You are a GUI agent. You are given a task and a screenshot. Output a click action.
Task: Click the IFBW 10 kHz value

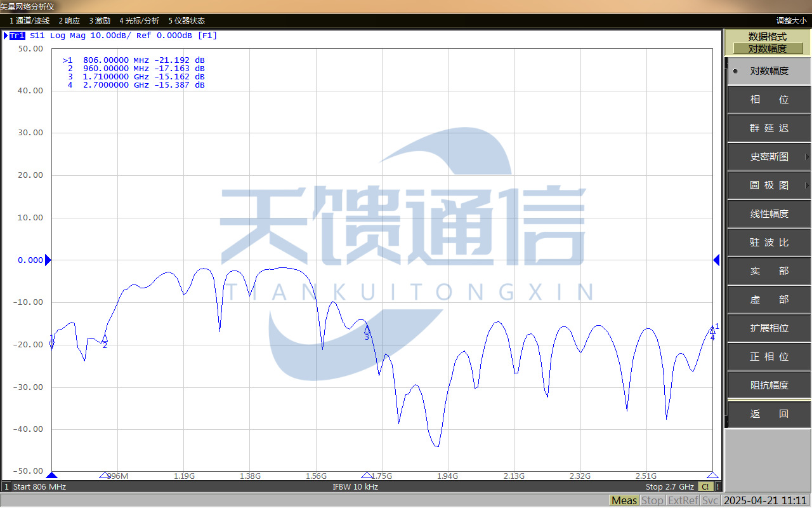[x=355, y=487]
